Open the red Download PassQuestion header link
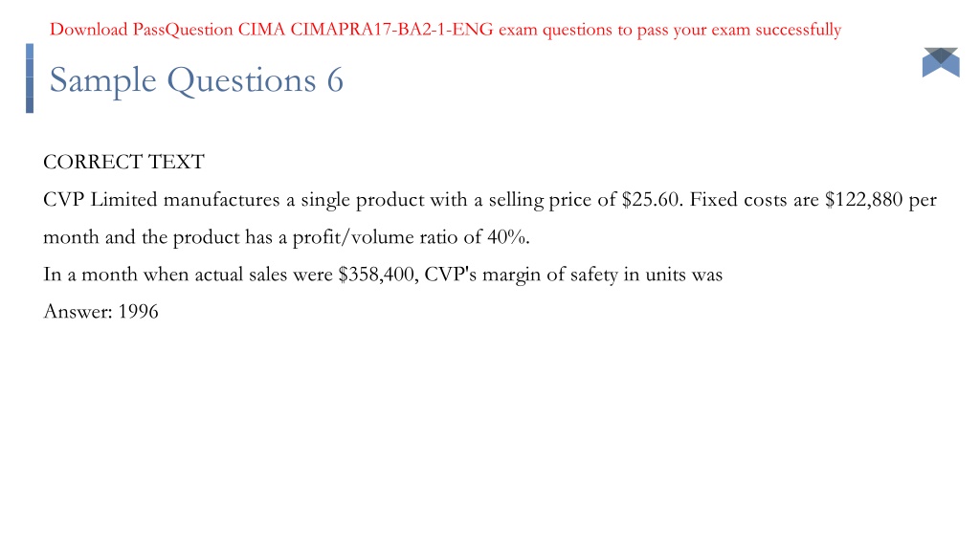This screenshot has width=980, height=551. tap(445, 30)
